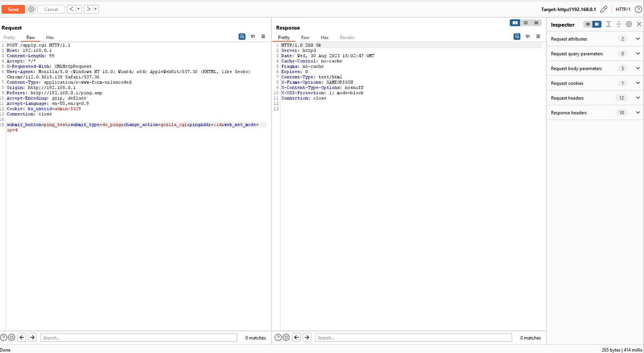The width and height of the screenshot is (644, 353).
Task: Open history back dropdown arrow
Action: [79, 9]
